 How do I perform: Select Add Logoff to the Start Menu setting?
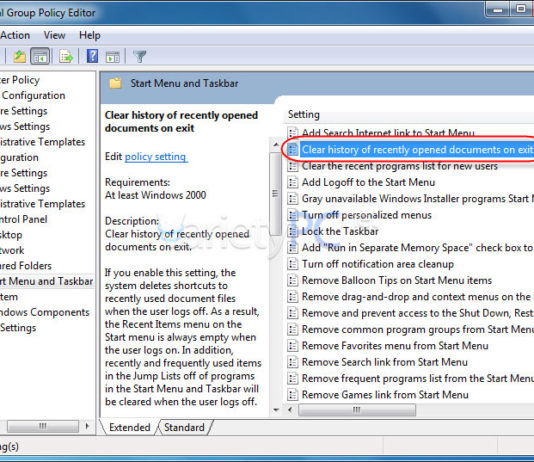point(368,182)
